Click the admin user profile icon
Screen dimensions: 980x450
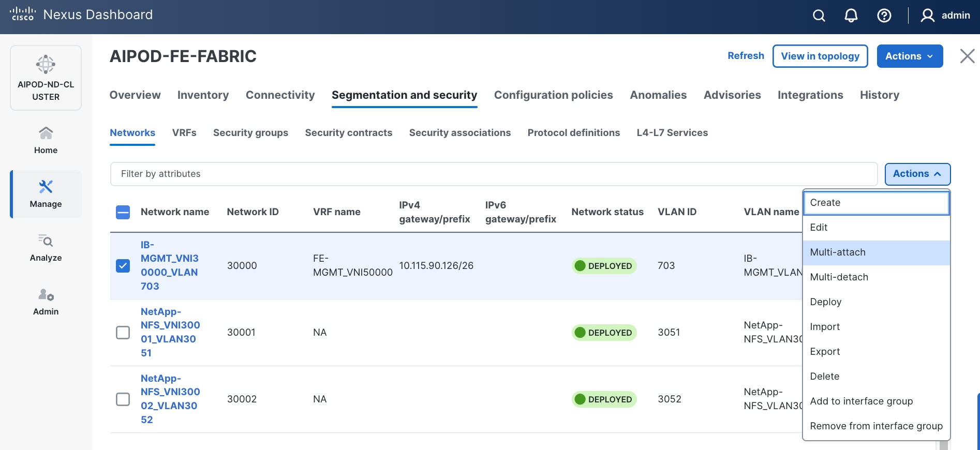click(927, 16)
